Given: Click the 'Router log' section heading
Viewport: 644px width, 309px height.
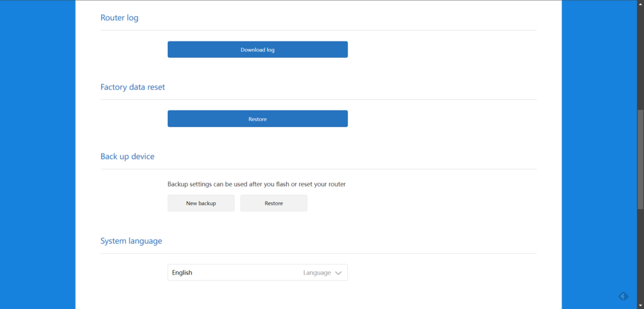Looking at the screenshot, I should 119,18.
